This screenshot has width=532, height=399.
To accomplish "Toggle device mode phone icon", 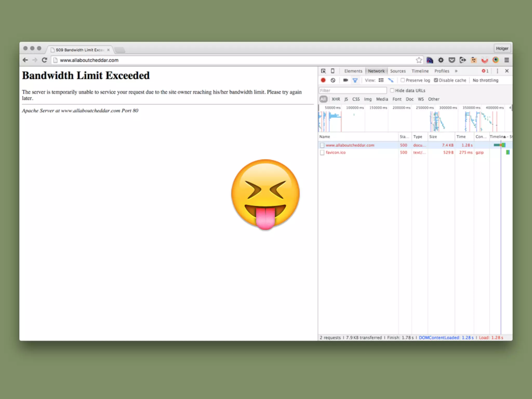I will click(x=332, y=71).
